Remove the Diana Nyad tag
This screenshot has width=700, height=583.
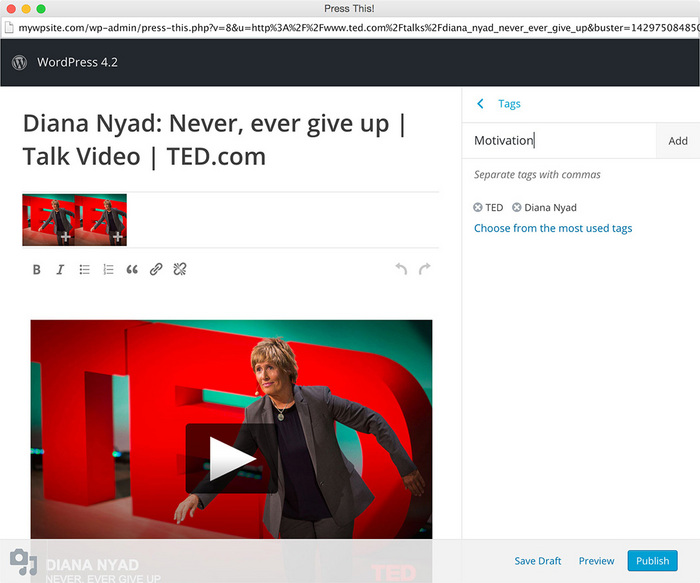[x=517, y=208]
